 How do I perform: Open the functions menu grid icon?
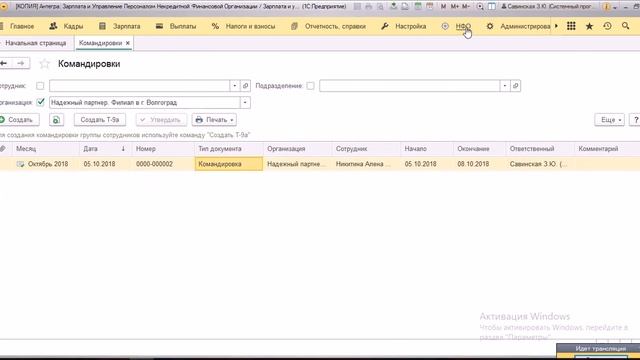(571, 26)
